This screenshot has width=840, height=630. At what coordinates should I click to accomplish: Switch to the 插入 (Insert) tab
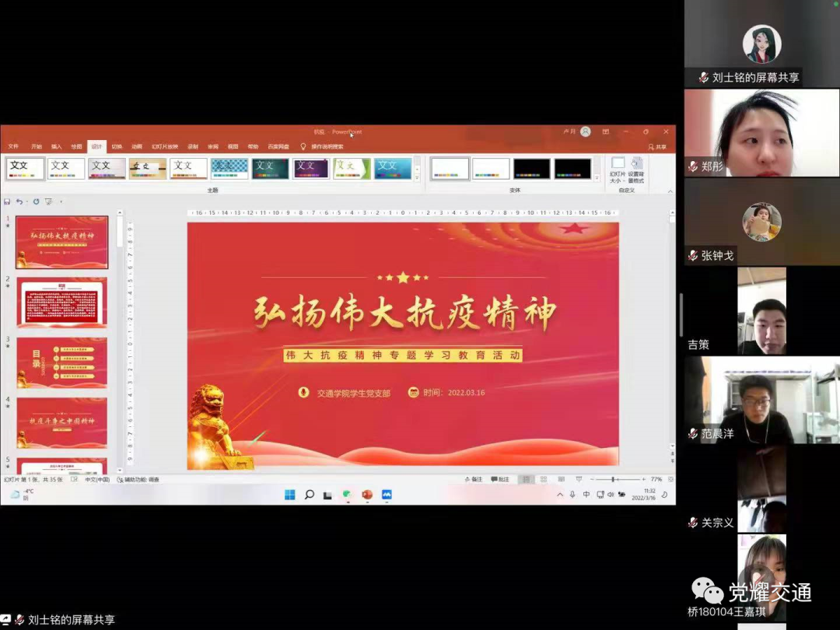tap(56, 146)
